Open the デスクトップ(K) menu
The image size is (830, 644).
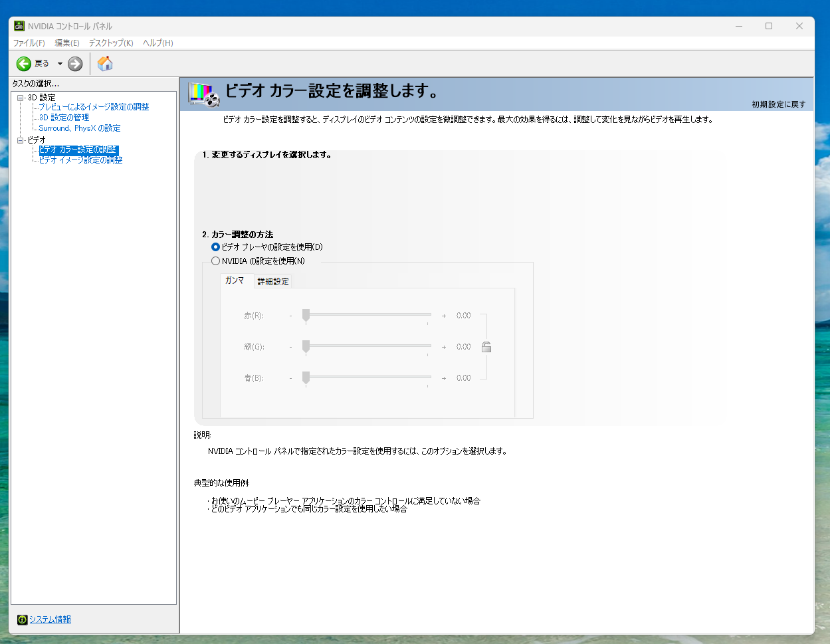111,43
